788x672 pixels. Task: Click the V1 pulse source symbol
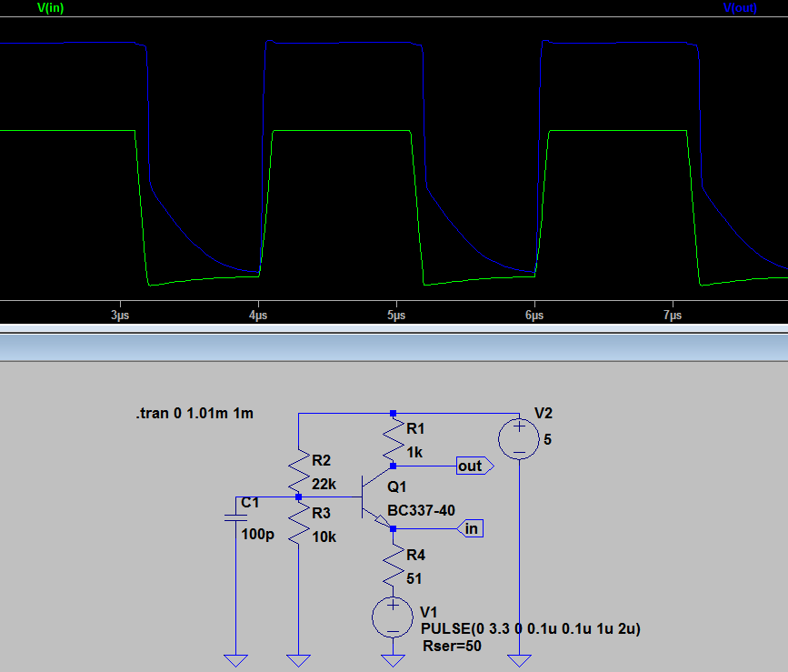393,617
